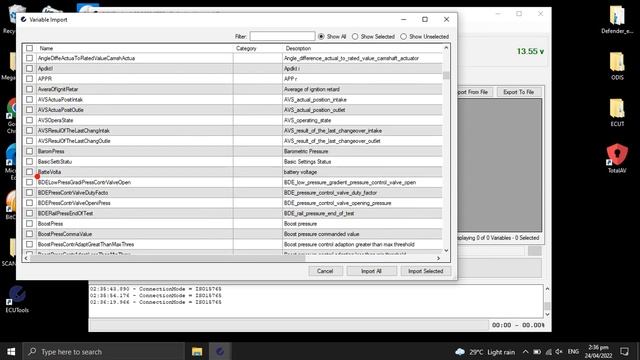Select 'Average of ignition retard' description cell
640x360 pixels.
[362, 89]
